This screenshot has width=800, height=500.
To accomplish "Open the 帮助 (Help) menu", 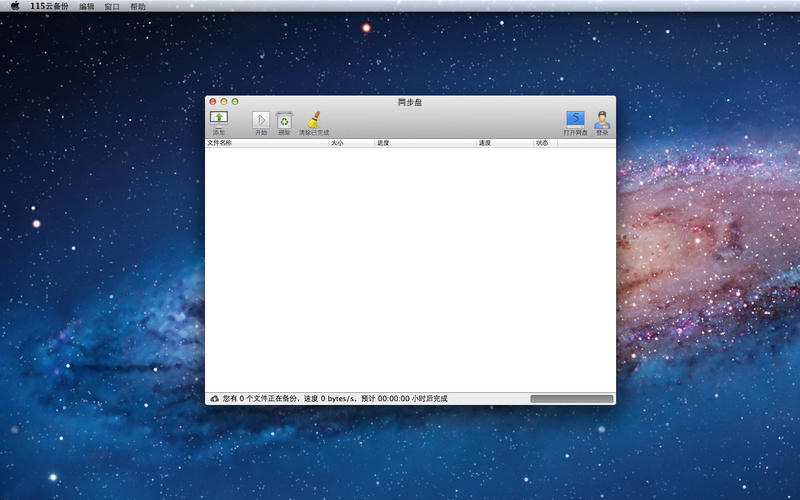I will click(138, 6).
